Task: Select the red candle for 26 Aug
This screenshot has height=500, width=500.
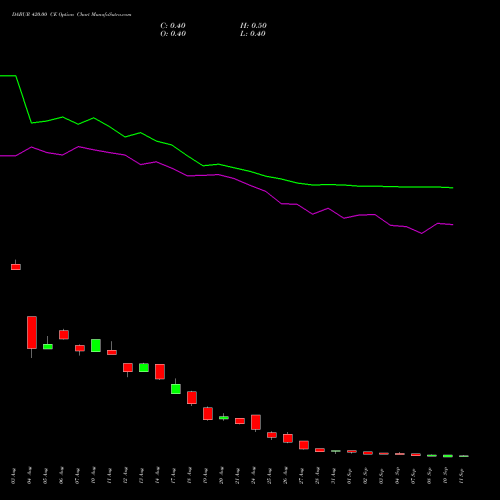Action: [x=288, y=438]
